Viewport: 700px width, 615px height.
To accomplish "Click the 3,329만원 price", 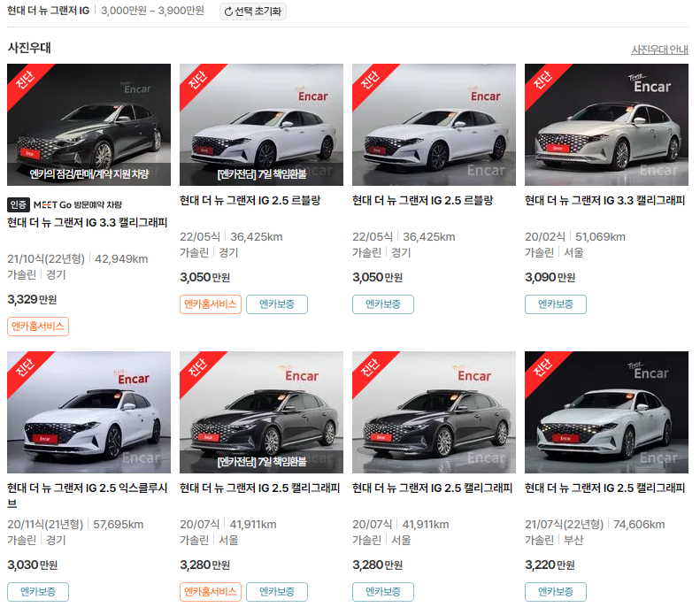I will coord(32,299).
